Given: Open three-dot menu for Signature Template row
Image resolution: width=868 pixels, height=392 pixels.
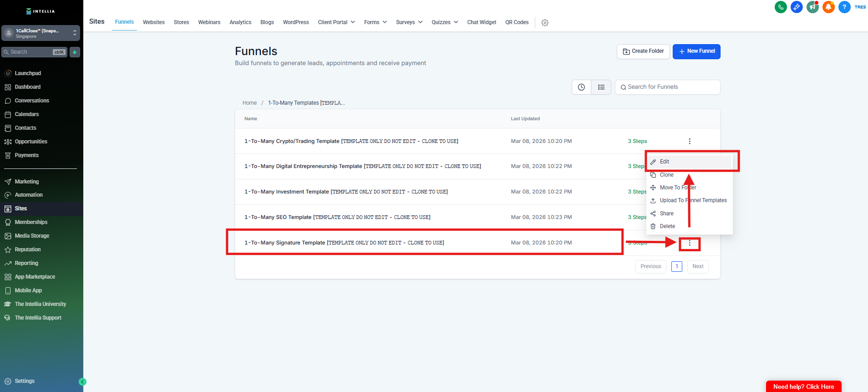Looking at the screenshot, I should [690, 243].
